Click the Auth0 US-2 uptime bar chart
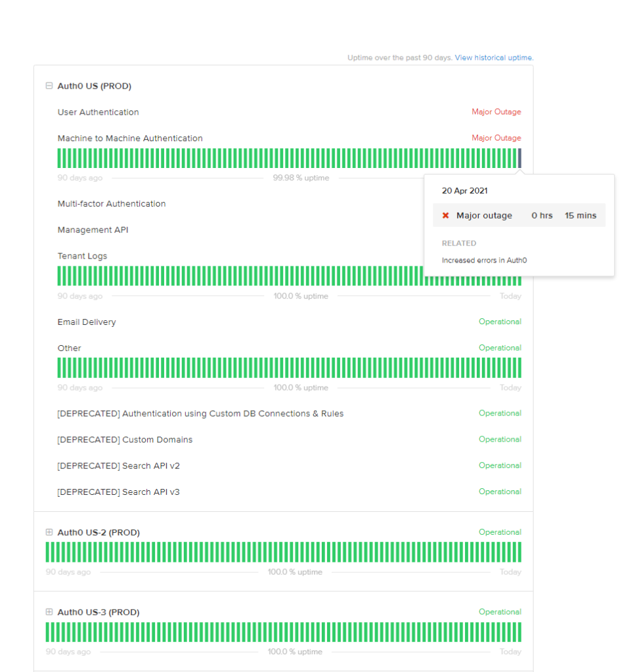Image resolution: width=637 pixels, height=672 pixels. 284,552
